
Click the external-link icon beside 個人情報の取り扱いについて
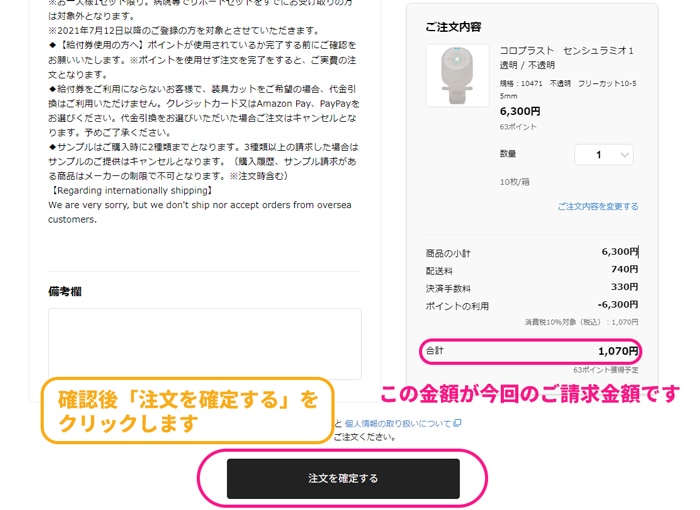coord(457,423)
